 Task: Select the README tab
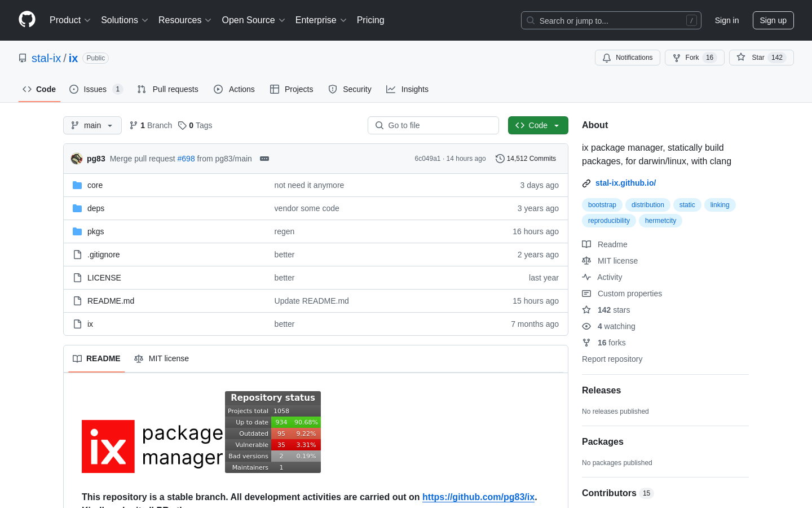pyautogui.click(x=96, y=358)
